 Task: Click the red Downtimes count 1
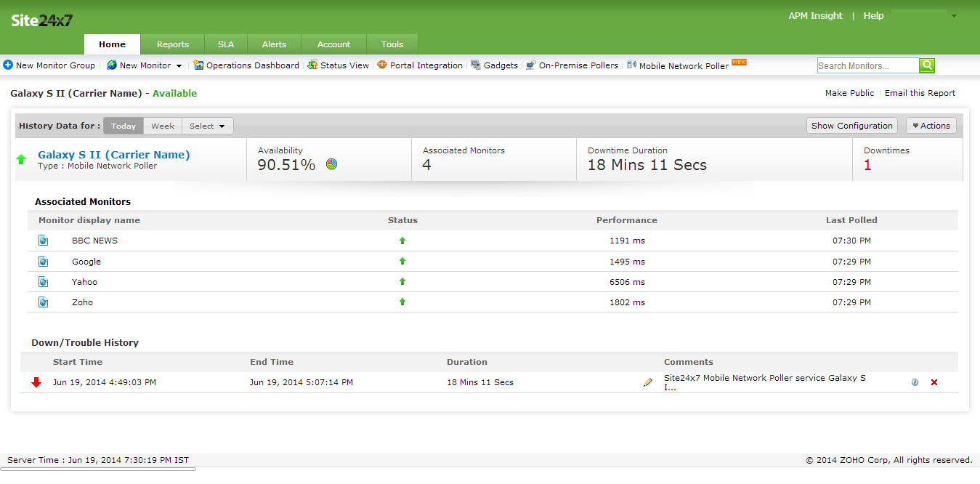(x=867, y=165)
